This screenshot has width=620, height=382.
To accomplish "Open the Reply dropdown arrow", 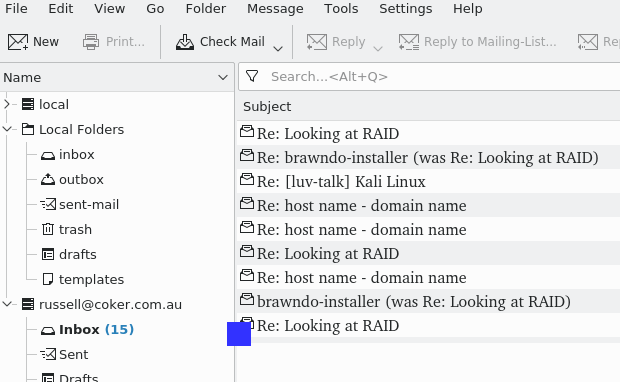I will pyautogui.click(x=378, y=49).
